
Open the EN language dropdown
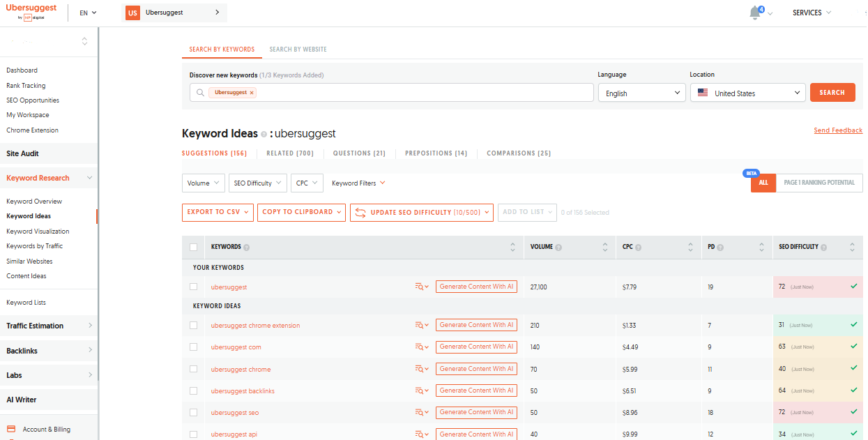coord(89,13)
